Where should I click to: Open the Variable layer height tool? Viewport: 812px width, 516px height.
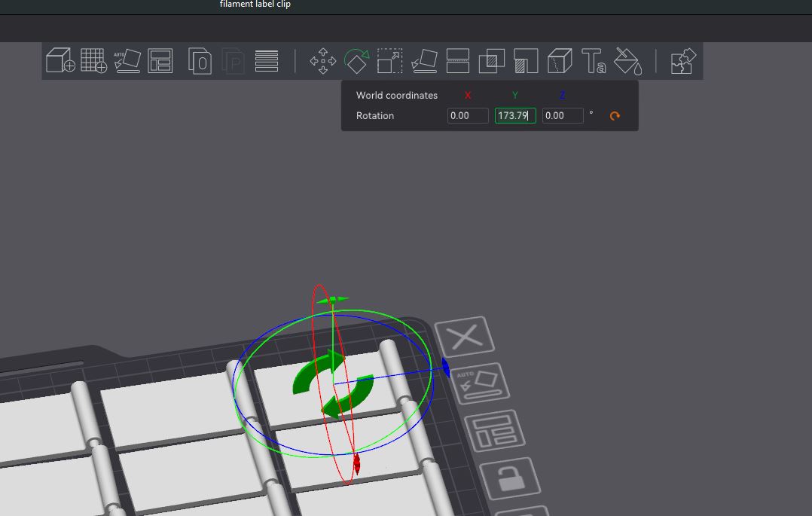[x=267, y=61]
